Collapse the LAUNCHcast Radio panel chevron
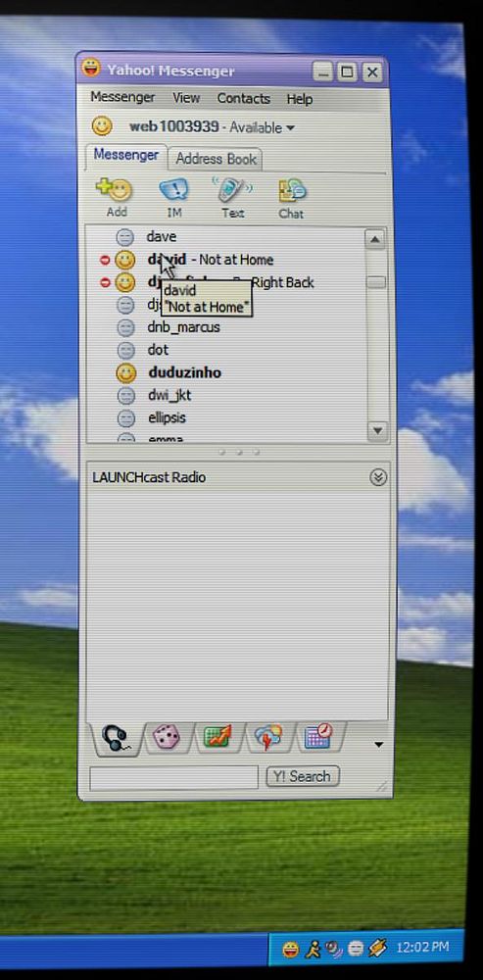Screen dimensions: 483x980 tap(378, 477)
